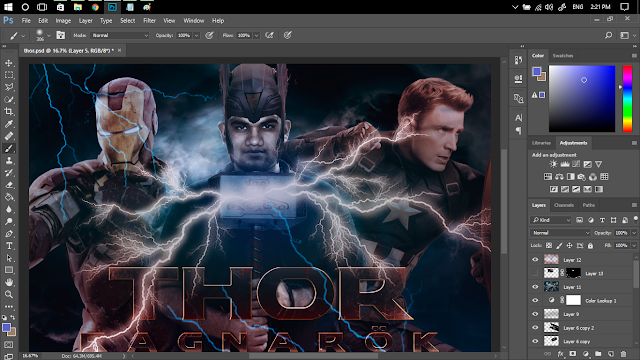Select the History Brush tool
Image resolution: width=640 pixels, height=360 pixels.
(x=9, y=173)
